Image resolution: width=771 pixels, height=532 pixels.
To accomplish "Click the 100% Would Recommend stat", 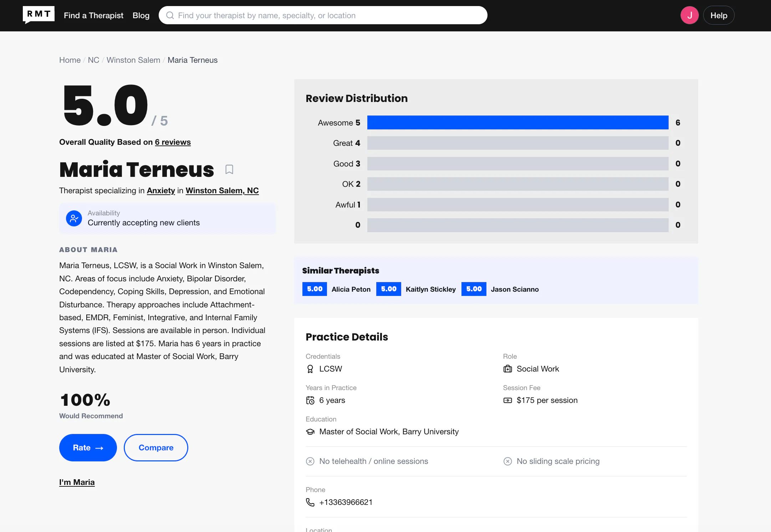I will [91, 406].
